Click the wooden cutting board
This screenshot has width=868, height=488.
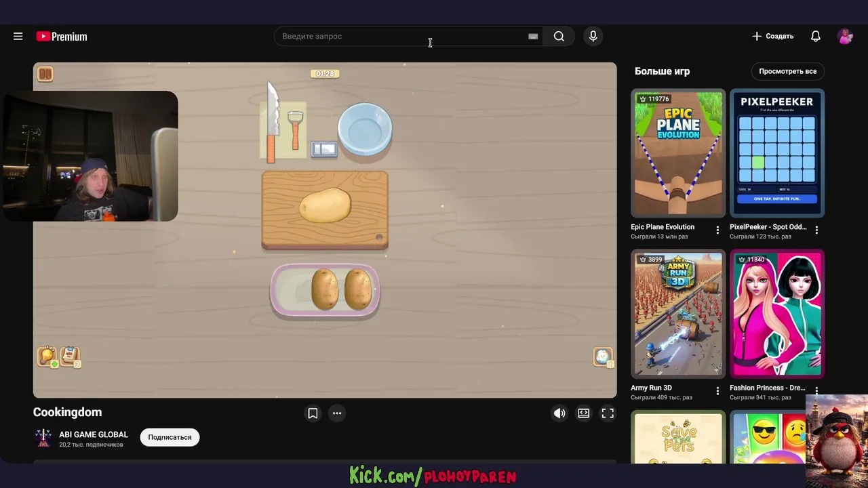pyautogui.click(x=325, y=210)
